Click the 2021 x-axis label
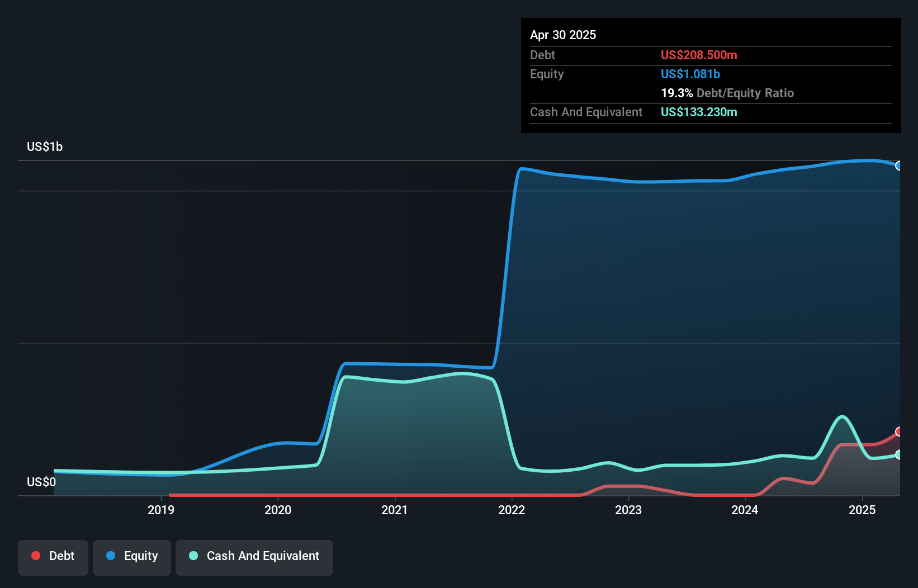 coord(395,510)
